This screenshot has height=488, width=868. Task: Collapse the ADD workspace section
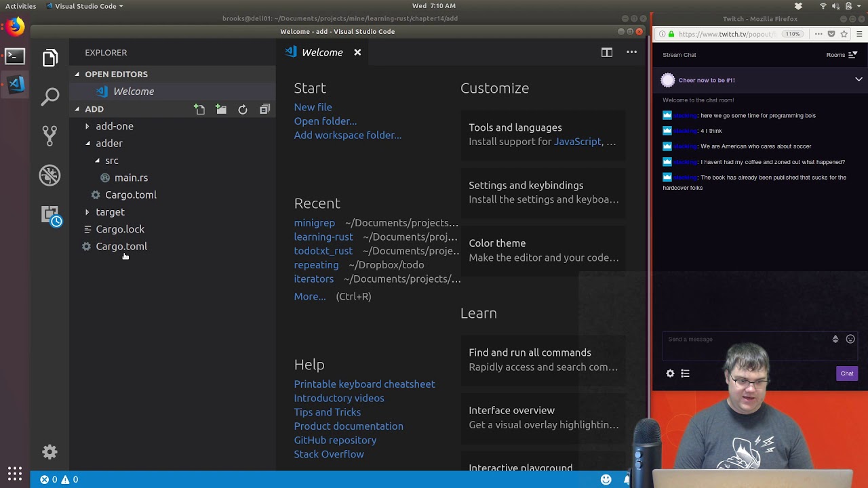coord(77,109)
